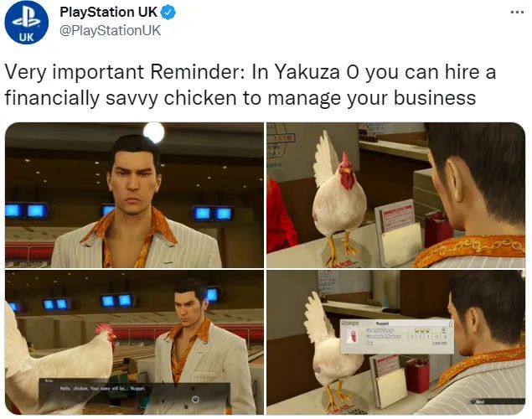532x419 pixels.
Task: Open the @PlayStationUK handle link
Action: click(110, 30)
